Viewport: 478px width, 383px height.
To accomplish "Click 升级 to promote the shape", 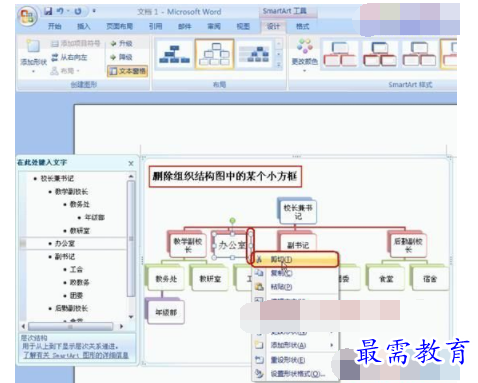I will (x=121, y=43).
